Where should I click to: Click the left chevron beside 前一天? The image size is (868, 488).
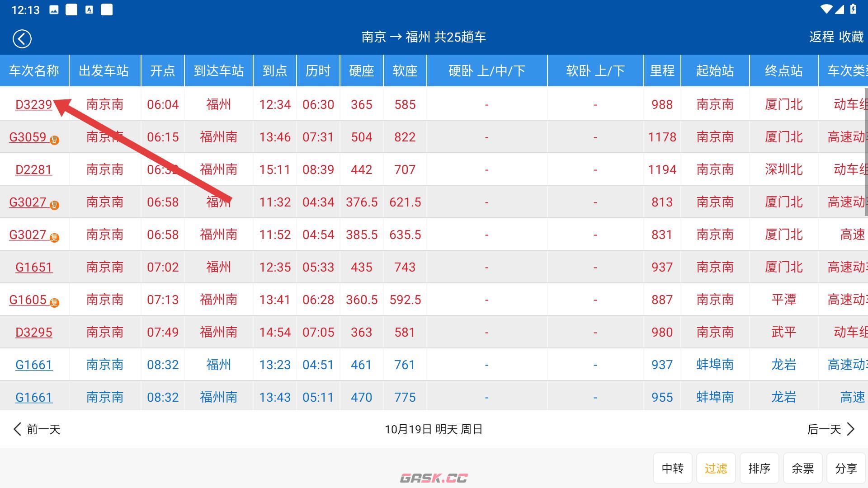click(17, 429)
